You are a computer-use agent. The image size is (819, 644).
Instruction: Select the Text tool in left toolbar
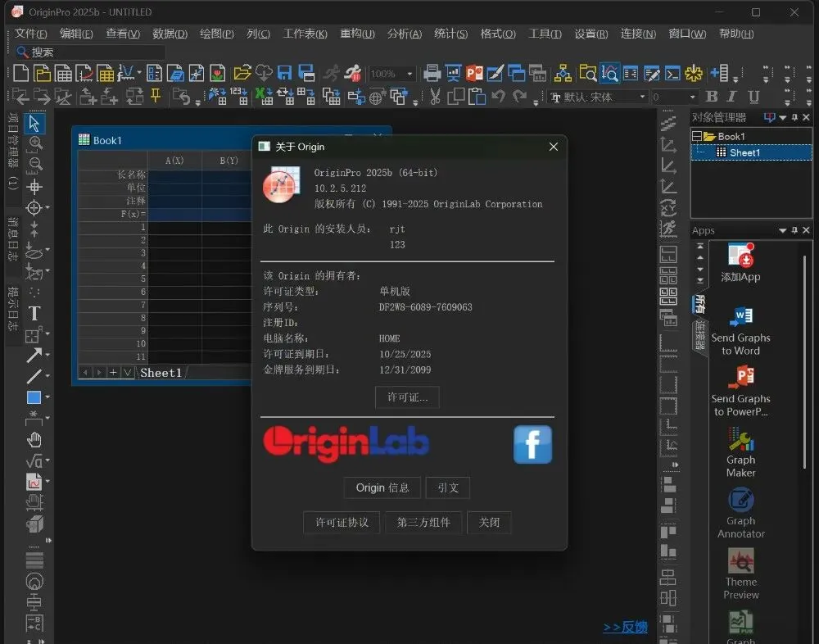[34, 313]
